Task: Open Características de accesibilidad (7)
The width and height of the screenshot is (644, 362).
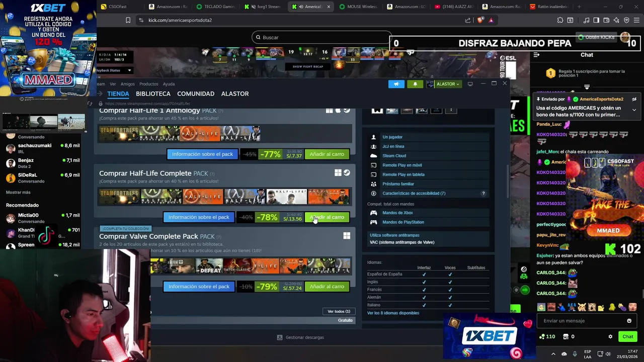Action: (x=414, y=193)
